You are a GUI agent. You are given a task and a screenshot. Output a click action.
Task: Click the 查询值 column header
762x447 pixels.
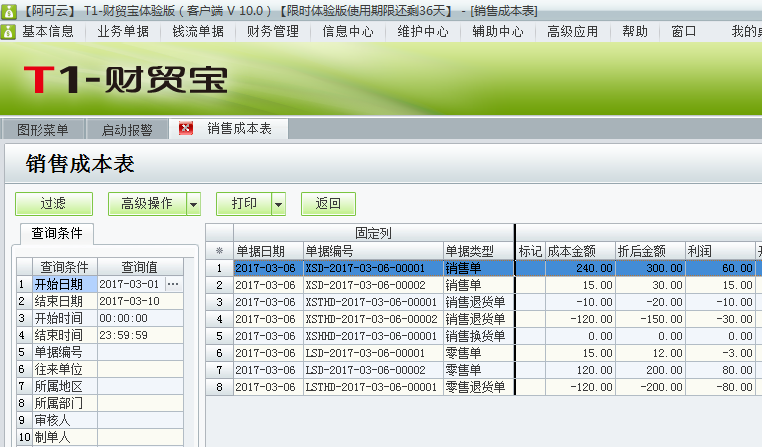pyautogui.click(x=140, y=267)
